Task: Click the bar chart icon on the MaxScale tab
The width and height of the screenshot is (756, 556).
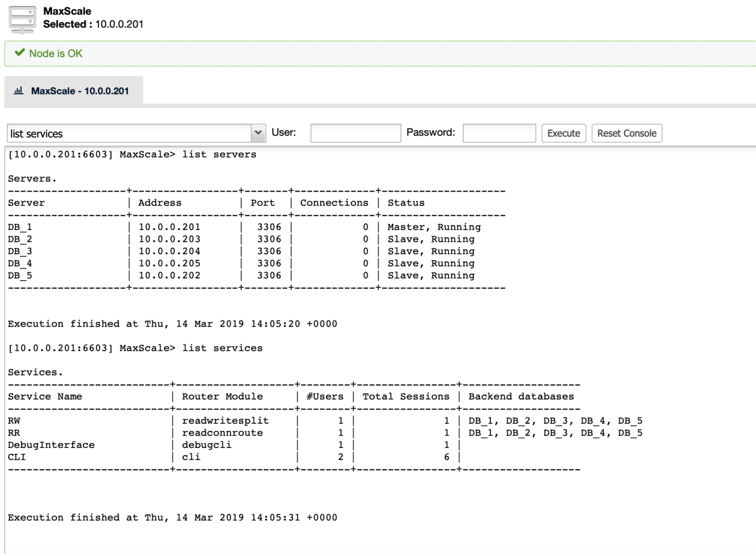Action: point(19,90)
